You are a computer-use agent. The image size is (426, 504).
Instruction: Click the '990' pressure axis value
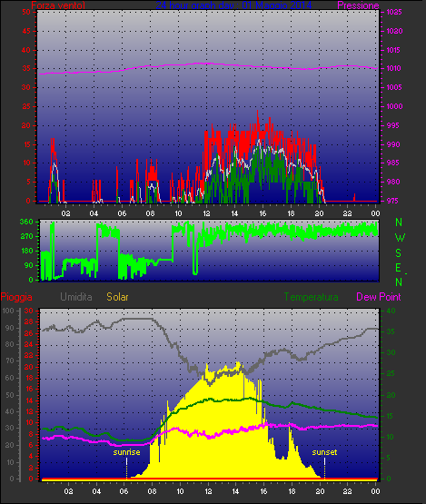(392, 144)
